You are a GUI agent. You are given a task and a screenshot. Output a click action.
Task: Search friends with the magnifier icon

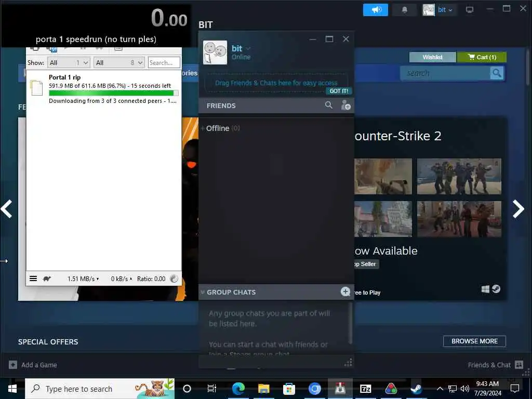[x=328, y=105]
